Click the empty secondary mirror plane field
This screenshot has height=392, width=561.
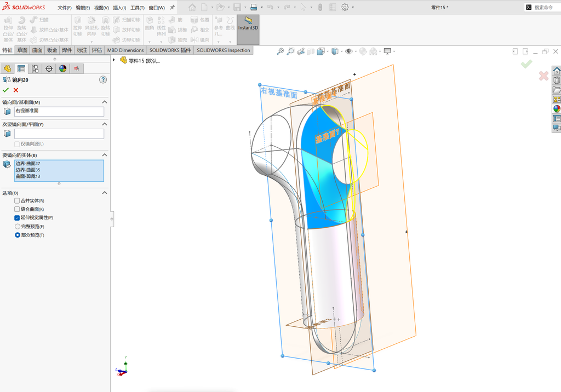pos(59,134)
